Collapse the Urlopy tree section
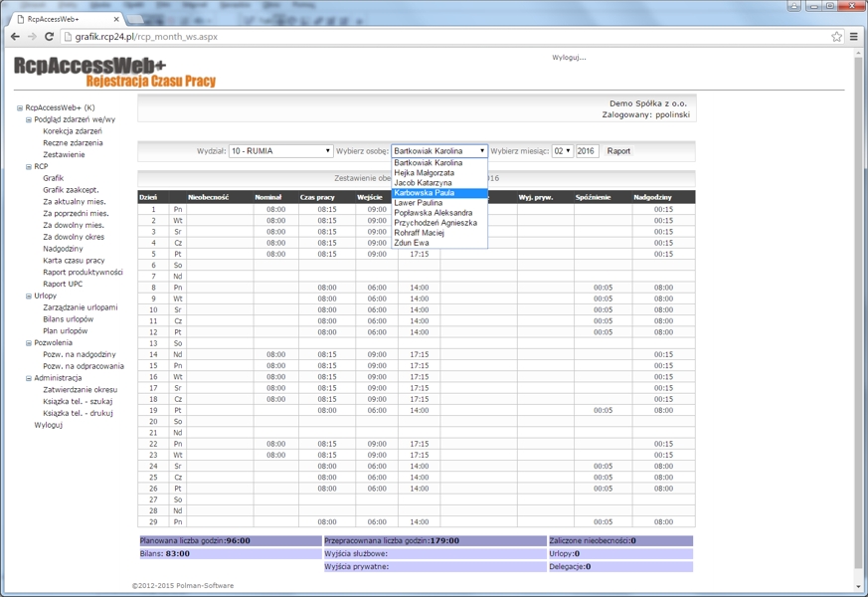868x597 pixels. [x=29, y=296]
